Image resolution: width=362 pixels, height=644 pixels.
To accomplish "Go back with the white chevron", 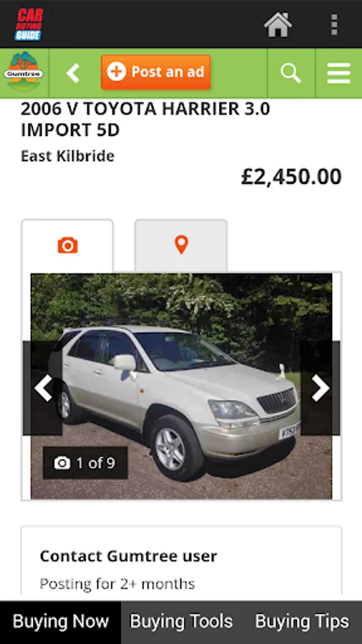I will pos(73,74).
